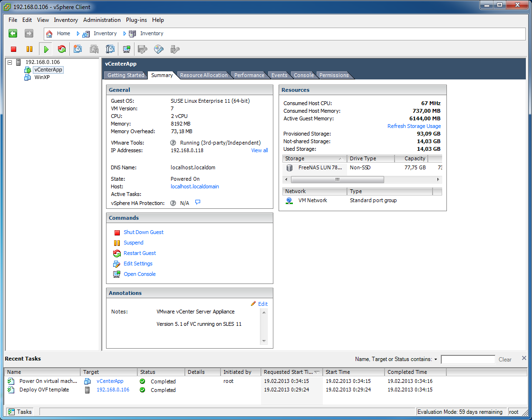Click the Notes scroll down arrow
Viewport: 532px width, 420px height.
point(264,341)
